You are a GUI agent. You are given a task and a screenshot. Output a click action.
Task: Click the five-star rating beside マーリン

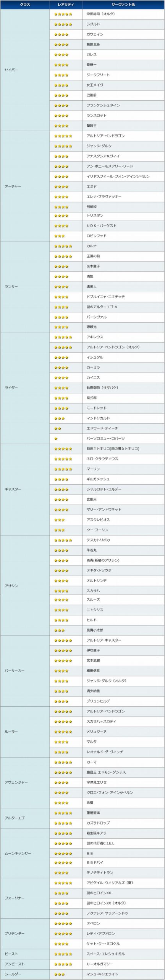pyautogui.click(x=63, y=469)
